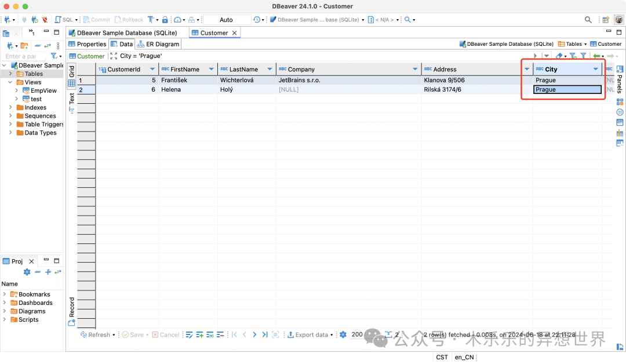Go to the last page of results
Image resolution: width=626 pixels, height=364 pixels.
pos(265,334)
